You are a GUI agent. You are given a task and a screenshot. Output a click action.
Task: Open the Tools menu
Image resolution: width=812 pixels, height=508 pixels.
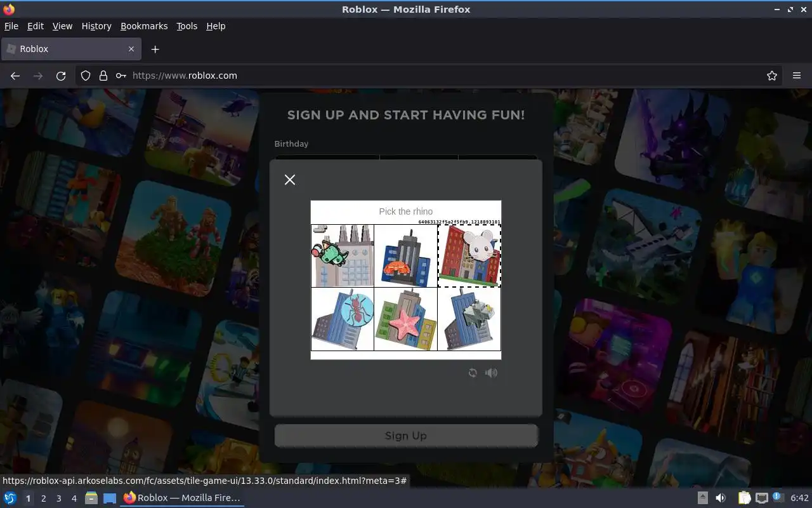(x=187, y=26)
